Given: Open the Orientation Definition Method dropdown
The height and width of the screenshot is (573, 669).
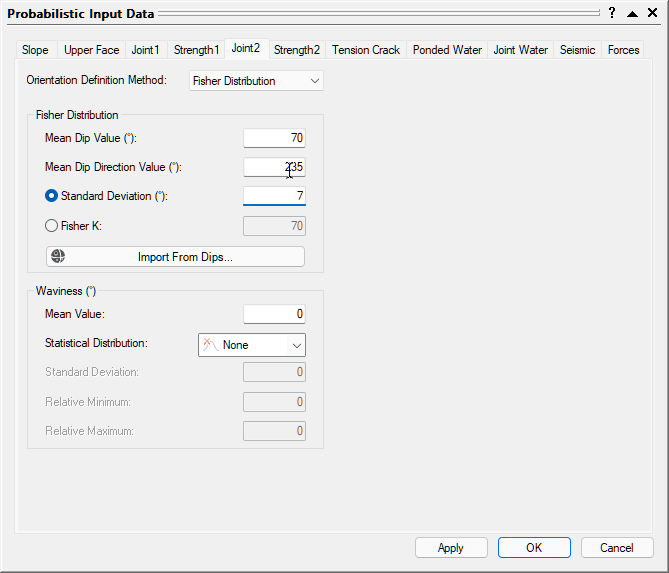Looking at the screenshot, I should click(256, 81).
